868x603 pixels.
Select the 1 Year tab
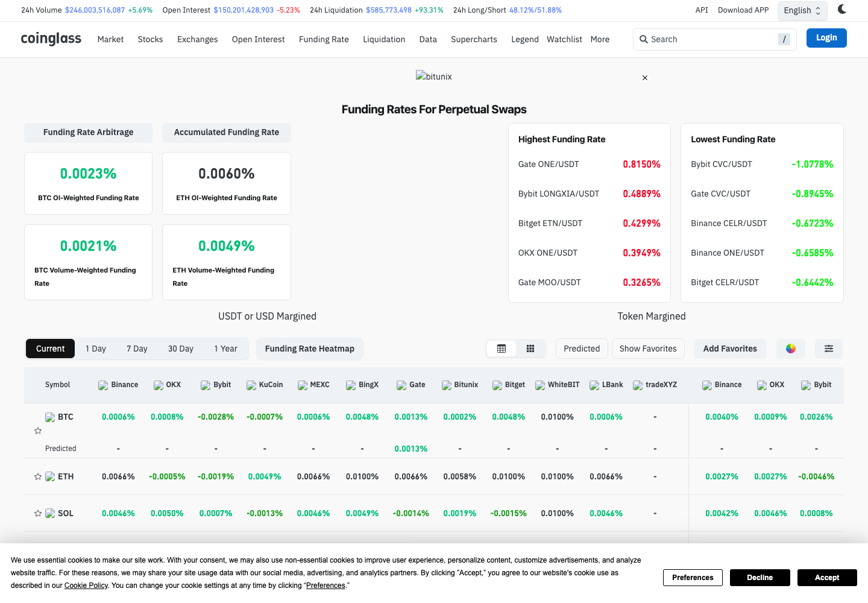225,349
